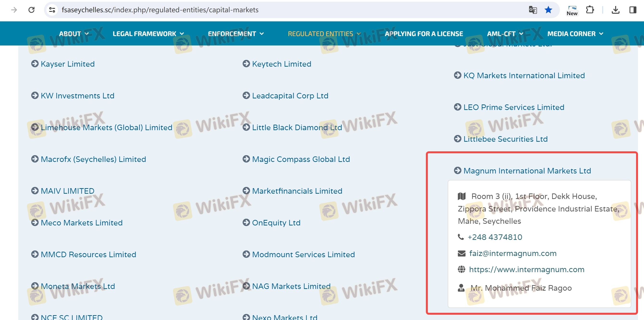Expand the LEGAL FRAMEWORK dropdown
This screenshot has width=644, height=320.
[x=148, y=33]
